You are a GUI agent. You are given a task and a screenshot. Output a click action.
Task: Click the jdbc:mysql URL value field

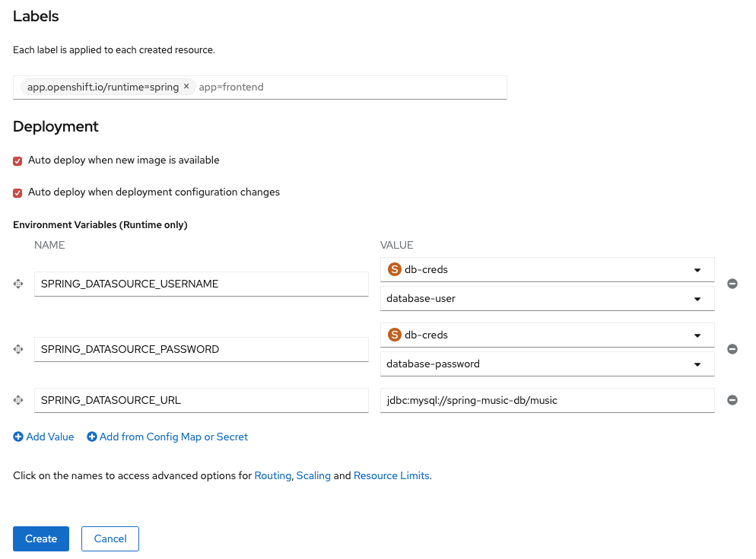click(x=546, y=400)
